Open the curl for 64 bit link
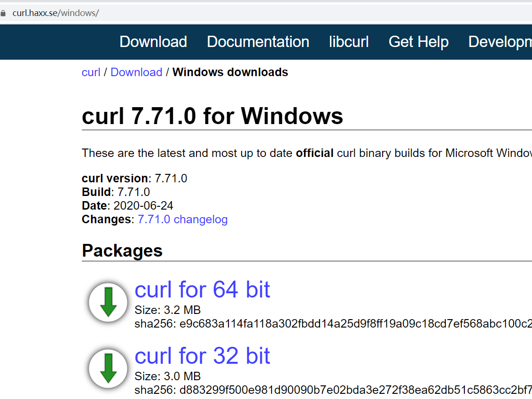Viewport: 532px width, 399px height. 202,290
